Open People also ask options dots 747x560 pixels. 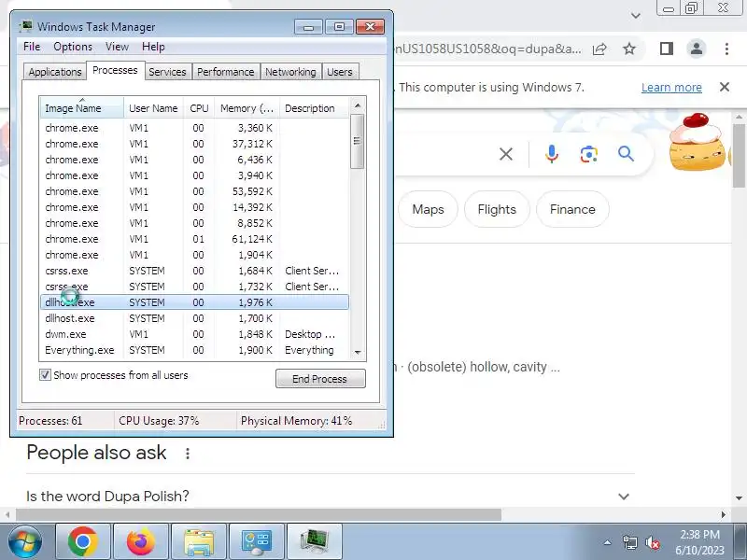click(x=188, y=454)
